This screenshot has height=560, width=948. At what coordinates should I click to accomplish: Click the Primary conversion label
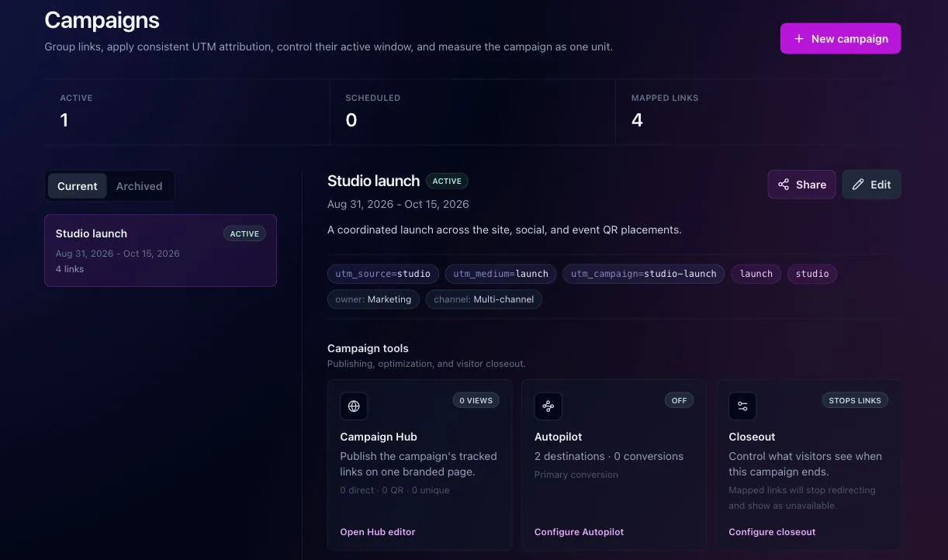click(576, 475)
